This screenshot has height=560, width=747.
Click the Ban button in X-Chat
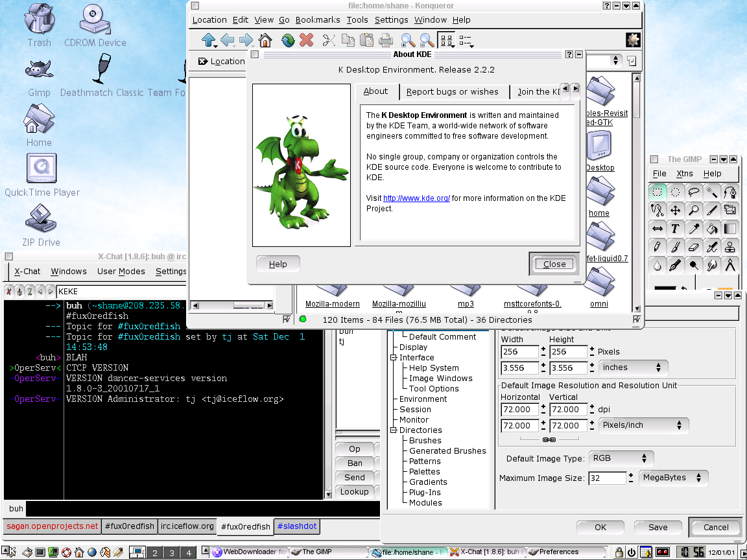pos(355,463)
